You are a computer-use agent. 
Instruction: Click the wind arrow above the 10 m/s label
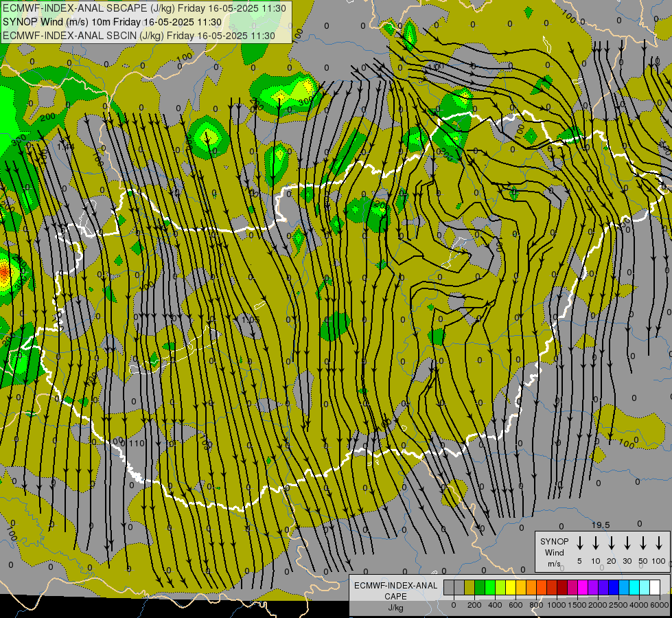click(595, 543)
